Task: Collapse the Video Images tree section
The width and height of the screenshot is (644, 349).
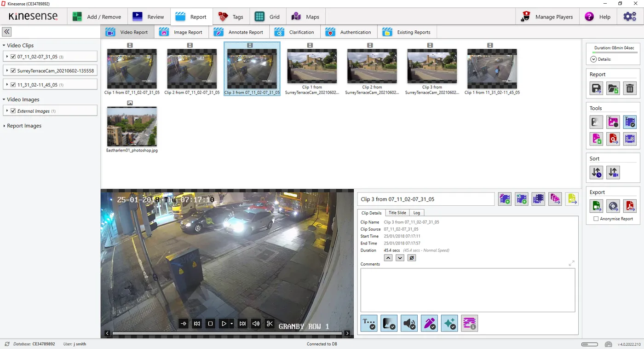Action: coord(4,99)
